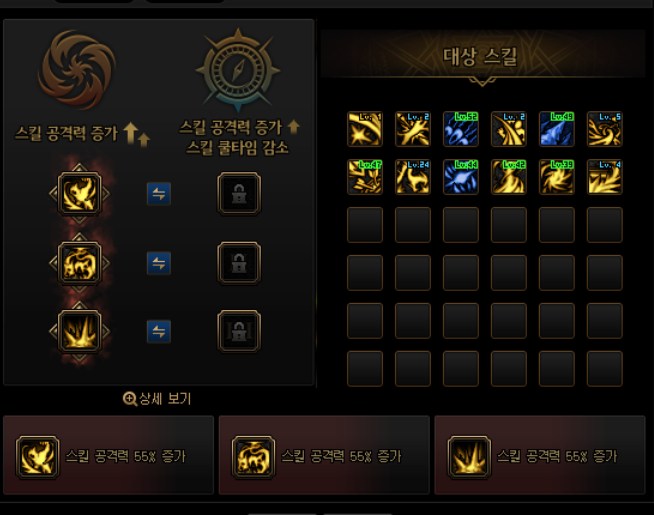Toggle swap arrows beside phoenix skill slot
The width and height of the screenshot is (654, 515).
(x=159, y=194)
